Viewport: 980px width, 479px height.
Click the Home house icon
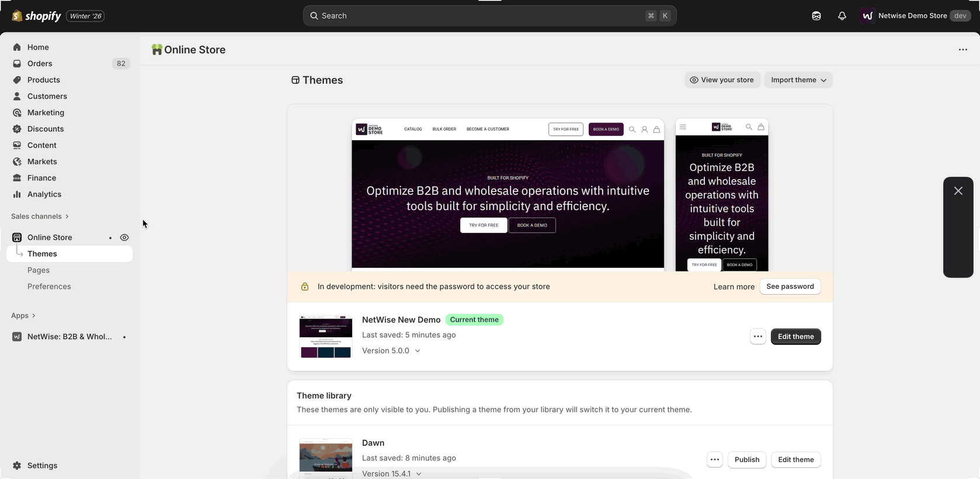pos(17,47)
